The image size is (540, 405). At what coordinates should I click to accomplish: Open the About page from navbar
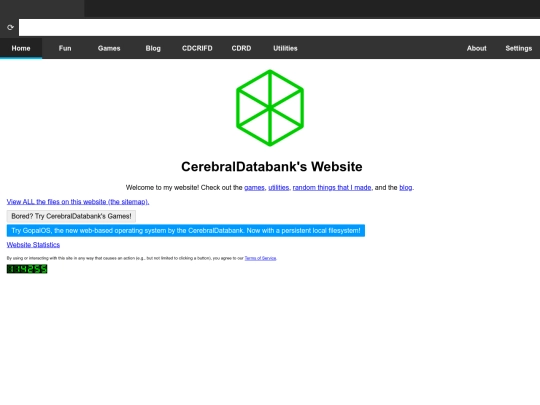coord(477,48)
